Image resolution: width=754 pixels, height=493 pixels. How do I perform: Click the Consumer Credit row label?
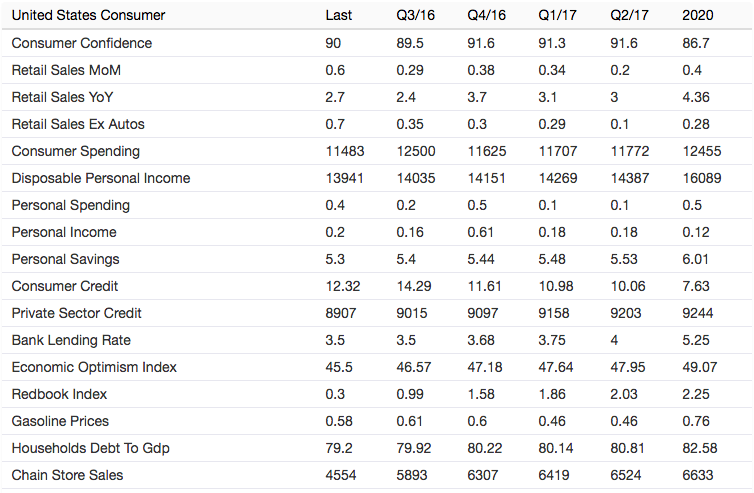pos(65,286)
